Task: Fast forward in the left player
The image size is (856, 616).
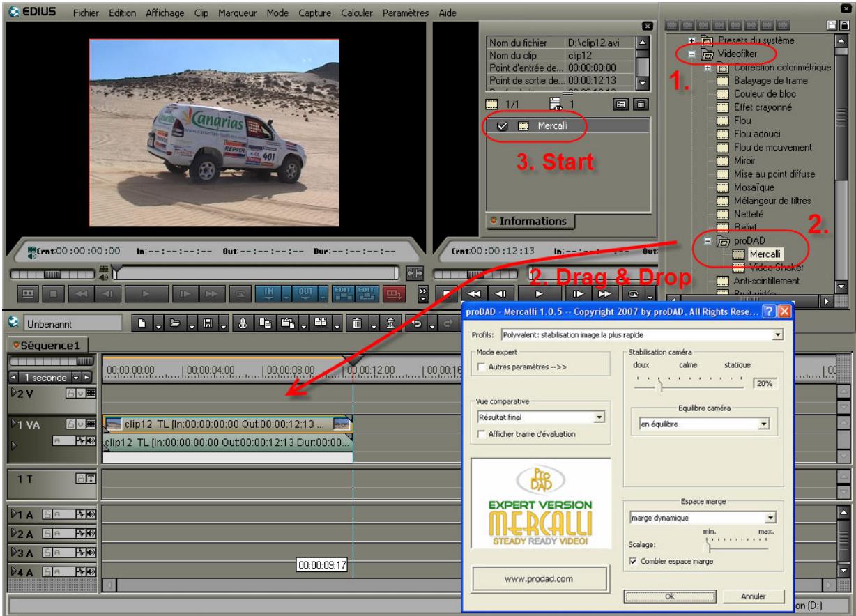Action: pos(212,293)
